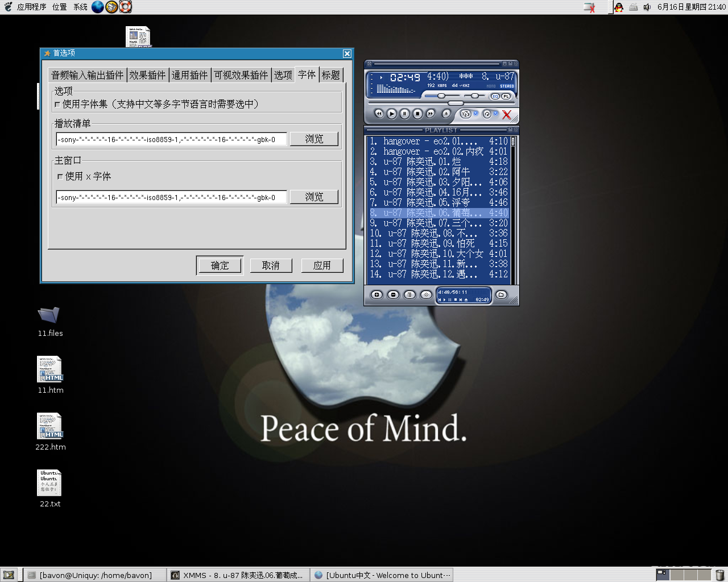Open the 位置 menu
Screen dimensions: 728x582
click(x=60, y=7)
